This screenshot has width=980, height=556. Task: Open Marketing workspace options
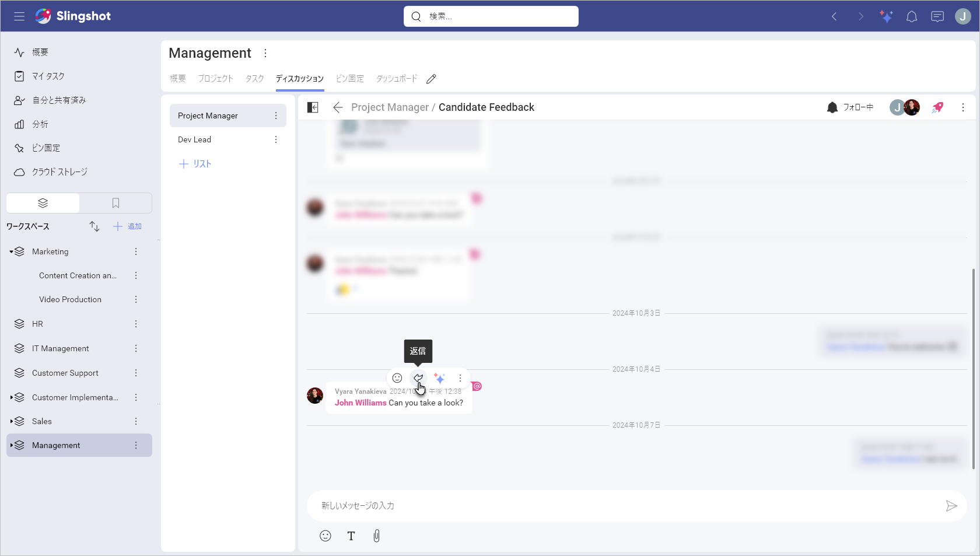click(136, 251)
